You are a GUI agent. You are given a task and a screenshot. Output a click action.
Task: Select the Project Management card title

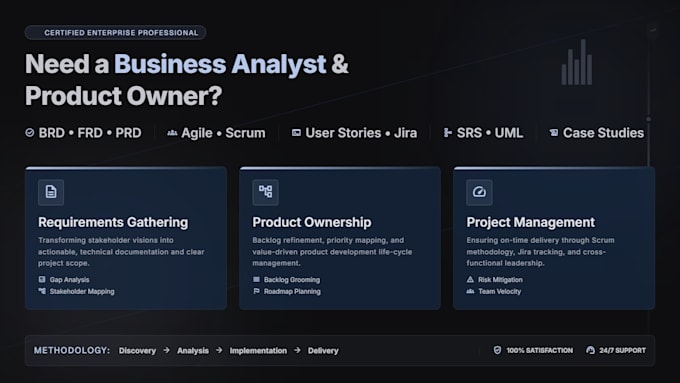[x=531, y=222]
